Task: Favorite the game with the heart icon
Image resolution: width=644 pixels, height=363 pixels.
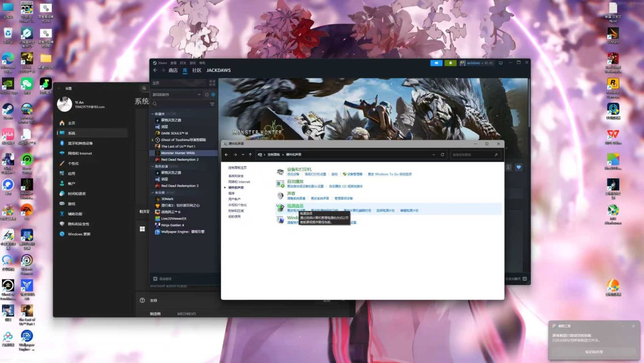Action: pyautogui.click(x=519, y=167)
